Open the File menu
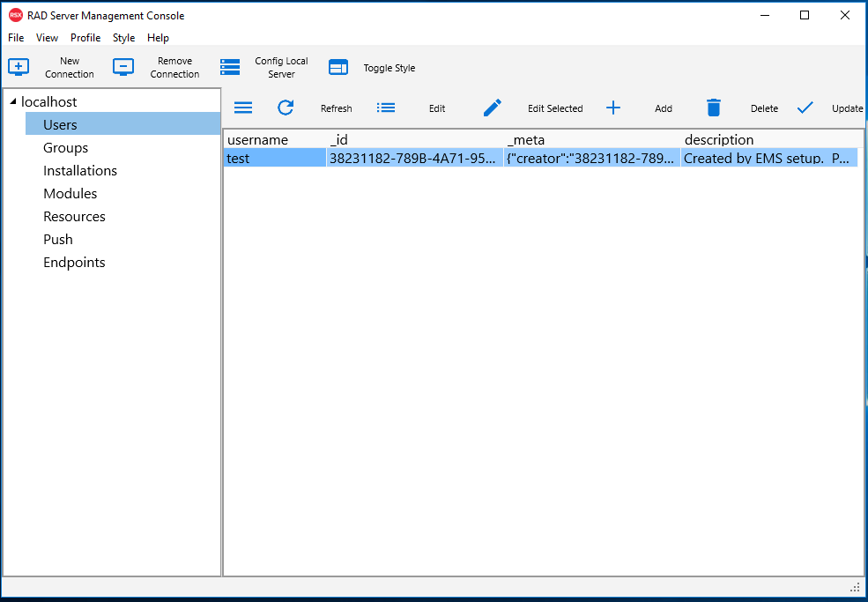Viewport: 868px width, 602px height. (x=16, y=38)
